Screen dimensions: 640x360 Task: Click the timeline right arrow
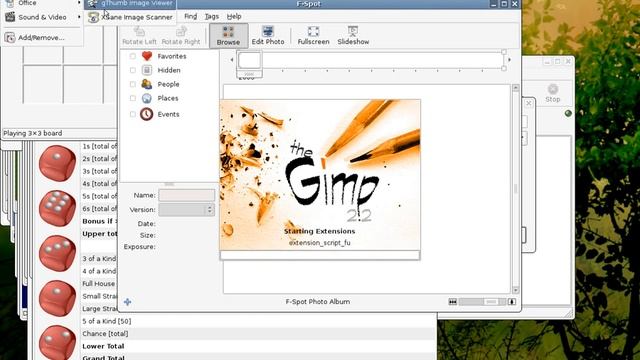510,60
